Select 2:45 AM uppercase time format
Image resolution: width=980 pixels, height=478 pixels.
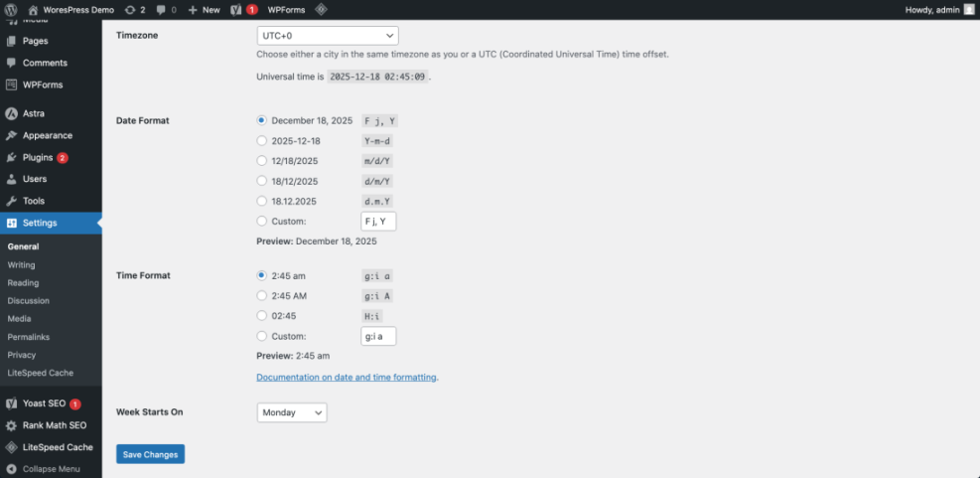point(262,295)
